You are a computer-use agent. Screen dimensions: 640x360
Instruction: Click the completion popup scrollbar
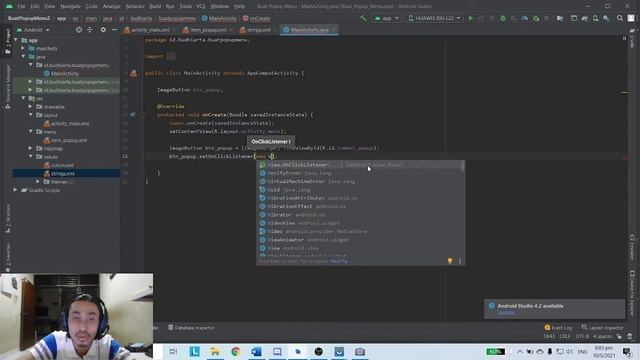pyautogui.click(x=463, y=166)
